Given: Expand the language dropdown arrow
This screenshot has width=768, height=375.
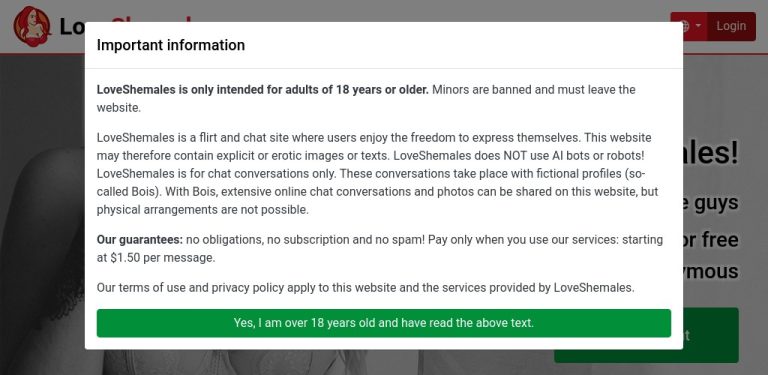Looking at the screenshot, I should click(x=698, y=26).
